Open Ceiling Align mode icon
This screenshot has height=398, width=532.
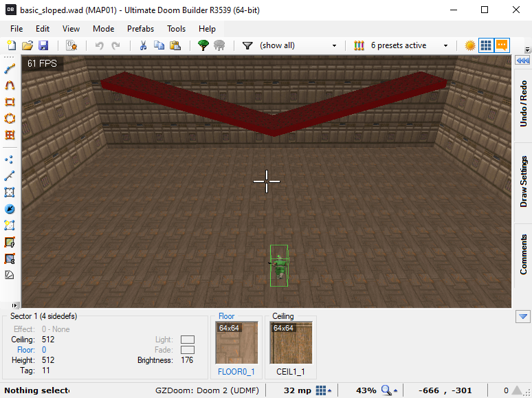click(10, 258)
